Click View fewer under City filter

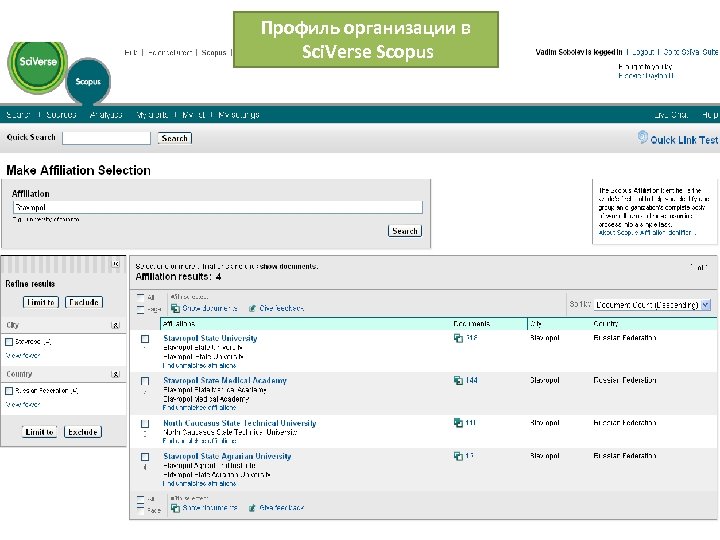pyautogui.click(x=22, y=356)
